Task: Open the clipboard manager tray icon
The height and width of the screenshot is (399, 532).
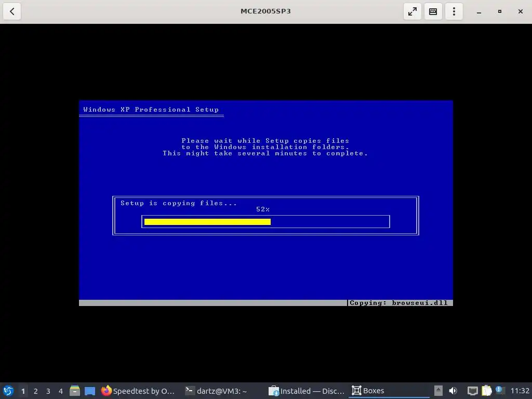Action: point(486,391)
